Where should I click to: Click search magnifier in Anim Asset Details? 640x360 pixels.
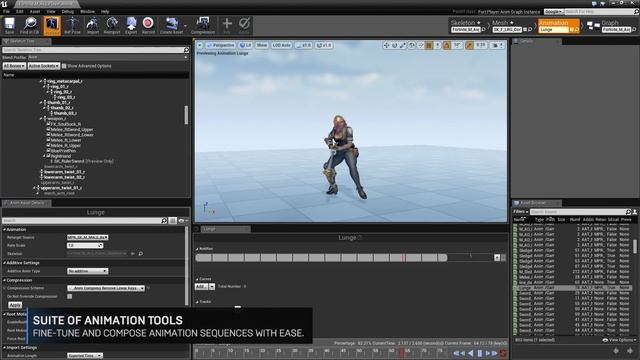[164, 220]
